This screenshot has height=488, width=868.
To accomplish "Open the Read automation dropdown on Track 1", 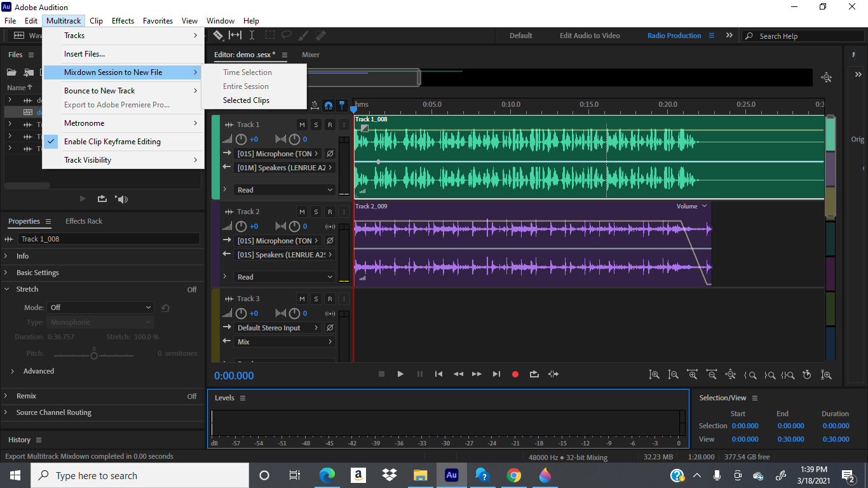I will [284, 189].
